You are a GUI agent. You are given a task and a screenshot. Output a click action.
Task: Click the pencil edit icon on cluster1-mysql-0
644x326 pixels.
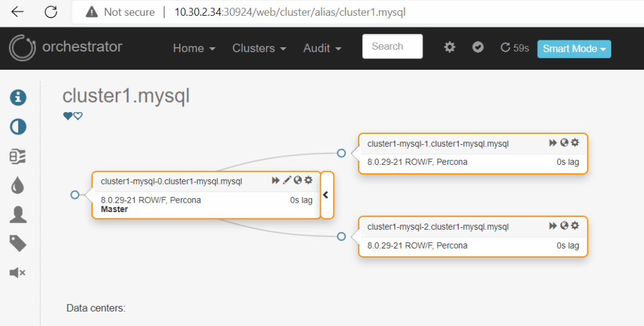point(287,180)
